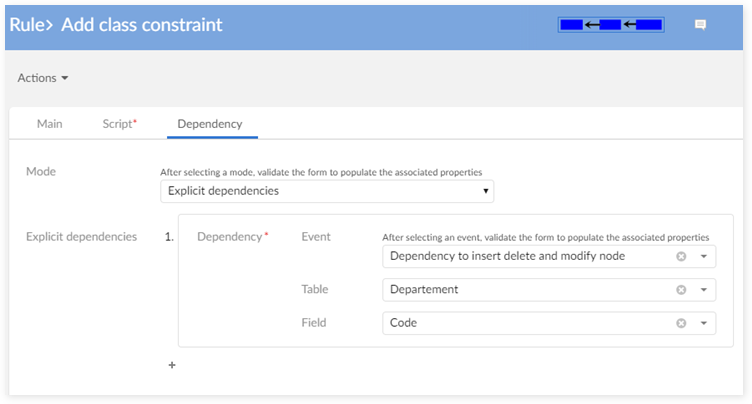Clear the Departement table value

pyautogui.click(x=681, y=290)
